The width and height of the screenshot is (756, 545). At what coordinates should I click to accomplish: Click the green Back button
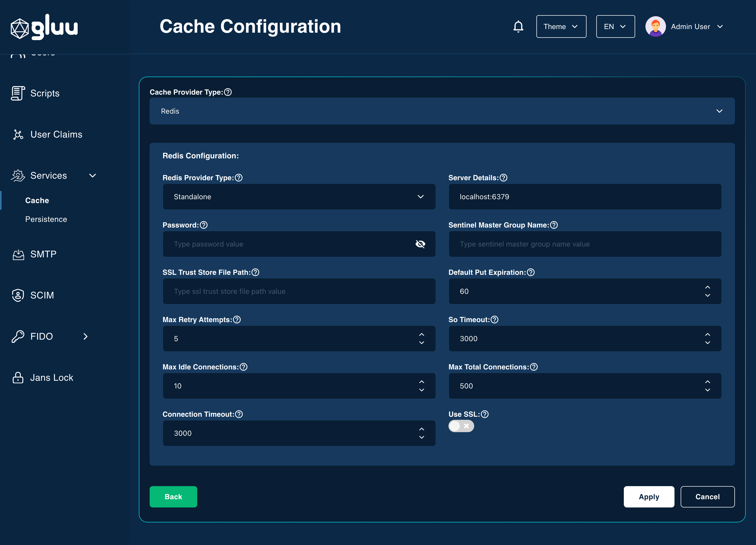tap(173, 497)
